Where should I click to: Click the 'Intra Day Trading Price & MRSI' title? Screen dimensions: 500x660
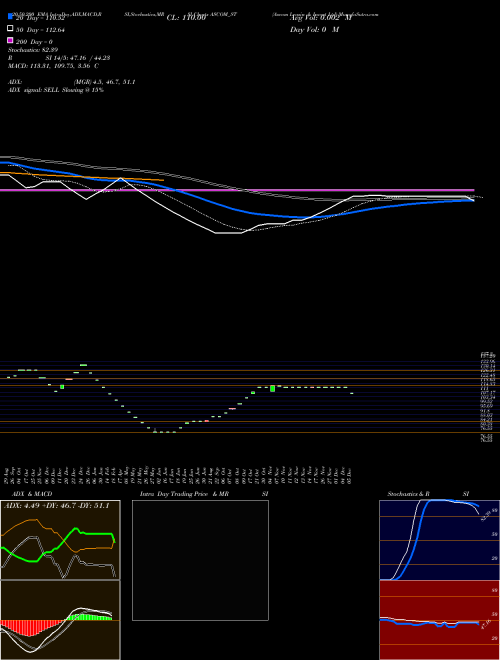click(204, 494)
